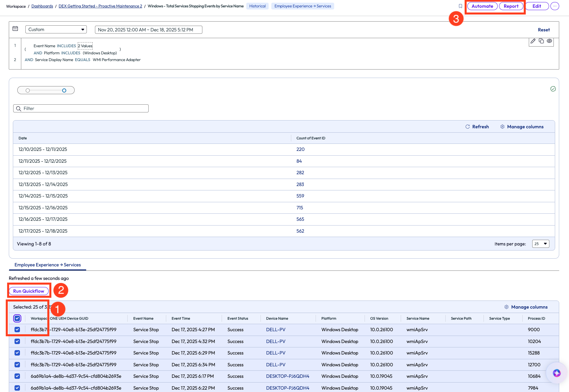This screenshot has height=392, width=569.
Task: Click the pencil edit filter icon
Action: click(533, 41)
